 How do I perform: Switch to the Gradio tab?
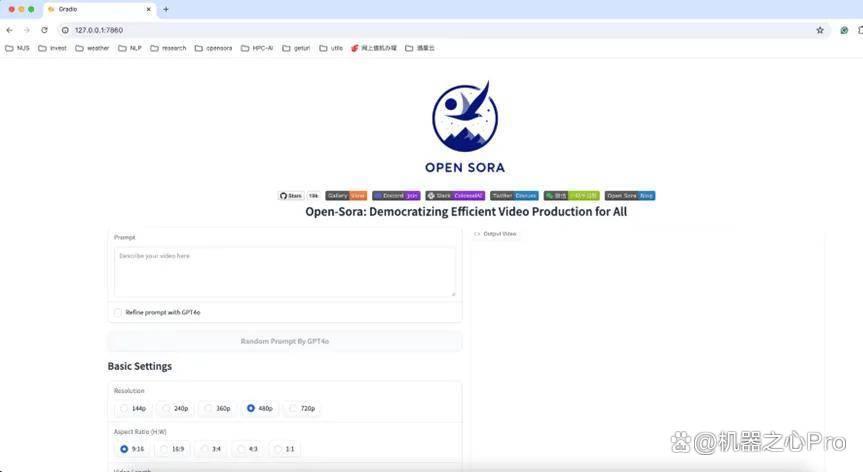click(x=100, y=9)
